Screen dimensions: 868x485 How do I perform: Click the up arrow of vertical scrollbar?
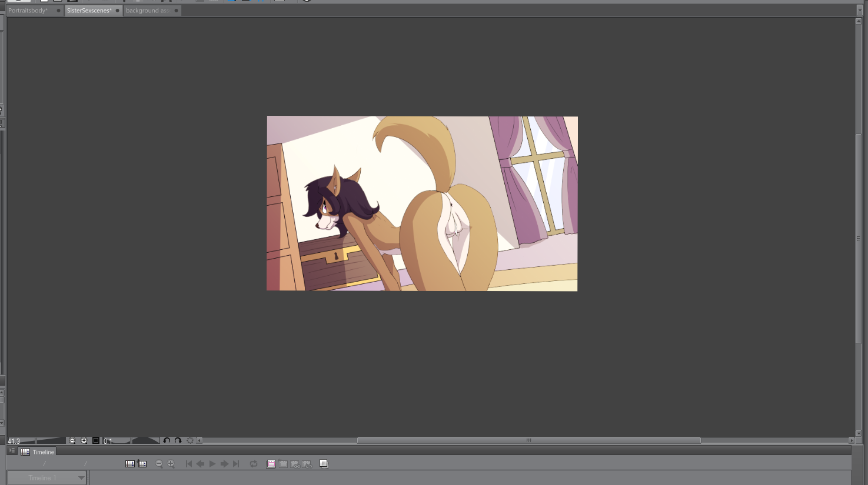859,21
